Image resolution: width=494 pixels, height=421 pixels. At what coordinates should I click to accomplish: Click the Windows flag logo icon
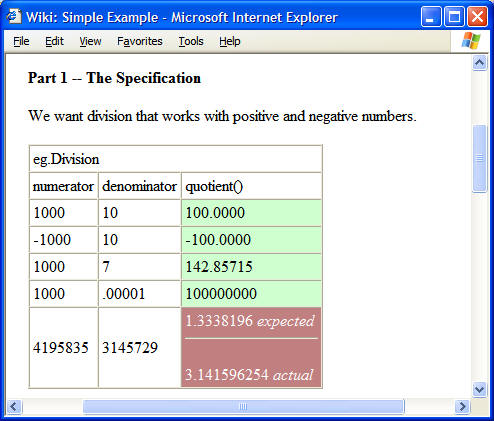471,41
